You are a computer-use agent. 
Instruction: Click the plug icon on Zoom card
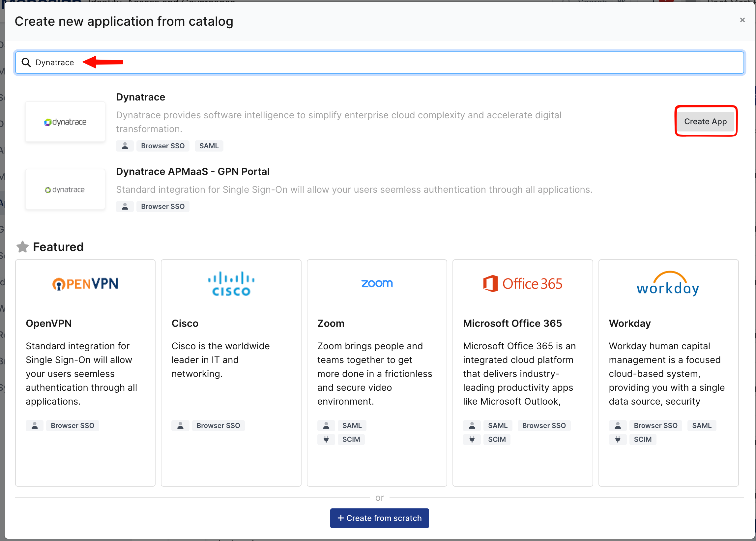point(326,440)
